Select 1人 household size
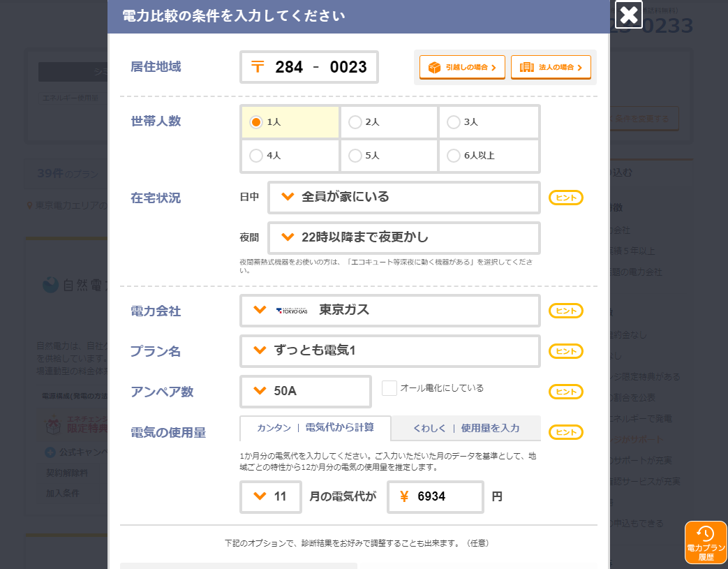The image size is (728, 569). [x=290, y=122]
